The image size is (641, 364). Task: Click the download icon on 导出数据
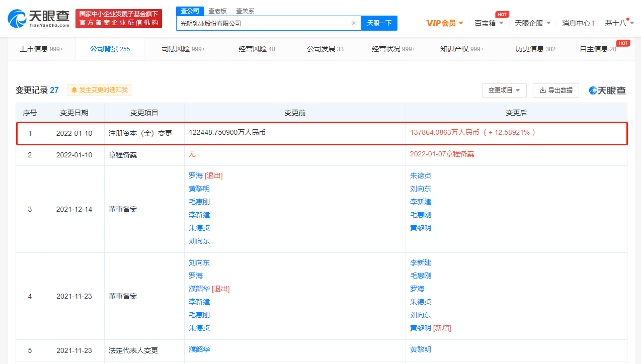click(x=542, y=90)
